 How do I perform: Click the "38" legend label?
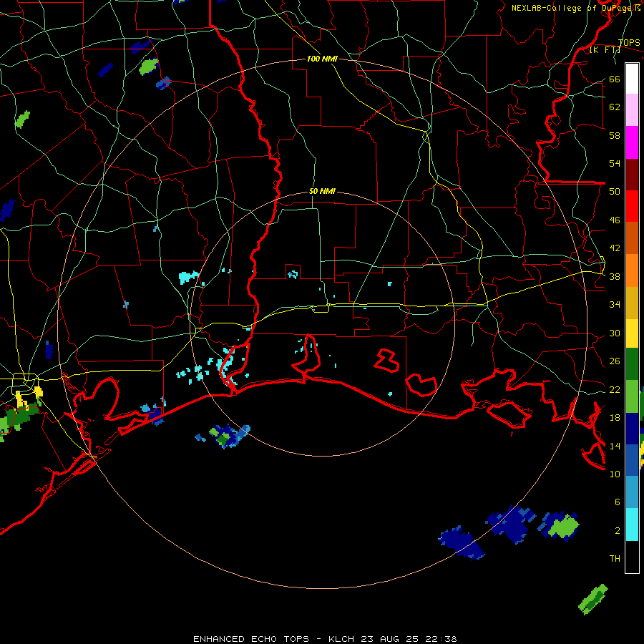pos(615,277)
